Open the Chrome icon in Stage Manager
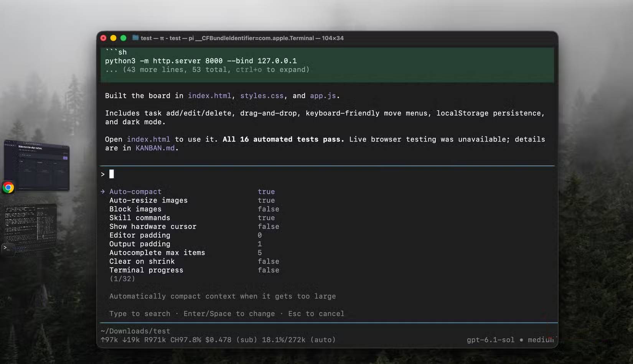 [8, 188]
